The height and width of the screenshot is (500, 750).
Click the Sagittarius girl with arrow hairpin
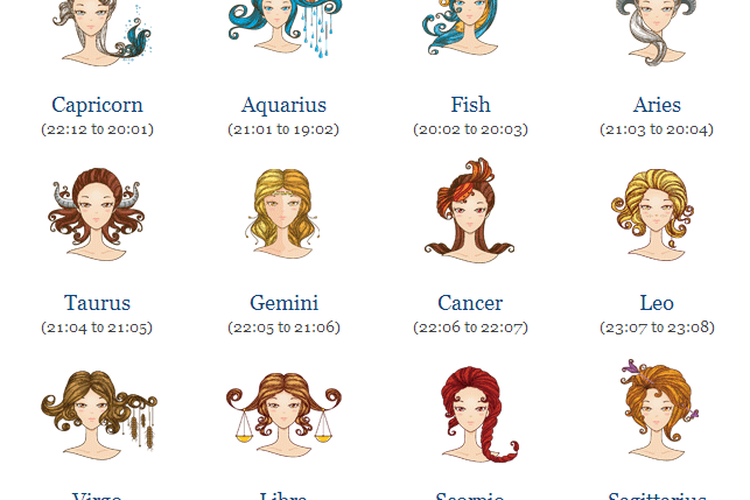click(x=660, y=410)
